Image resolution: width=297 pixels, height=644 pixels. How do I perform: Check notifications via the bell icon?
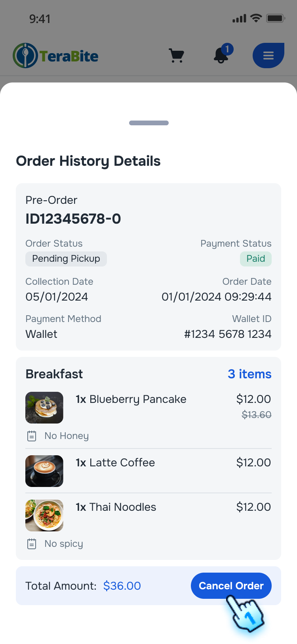(221, 57)
